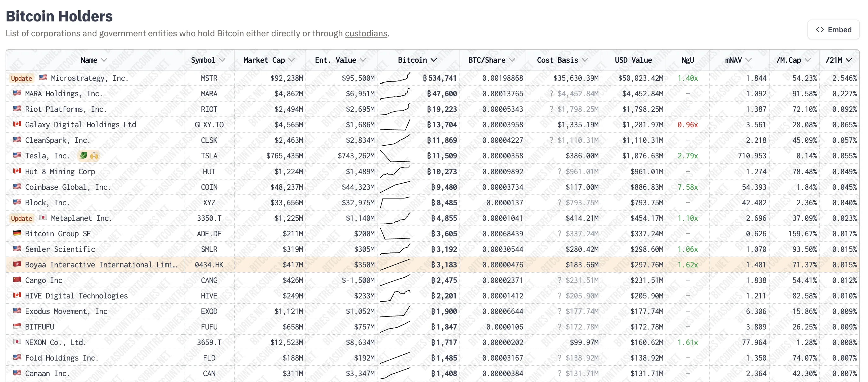Click the ? $4,452.84M MARA cost basis
The width and height of the screenshot is (868, 382).
(574, 94)
